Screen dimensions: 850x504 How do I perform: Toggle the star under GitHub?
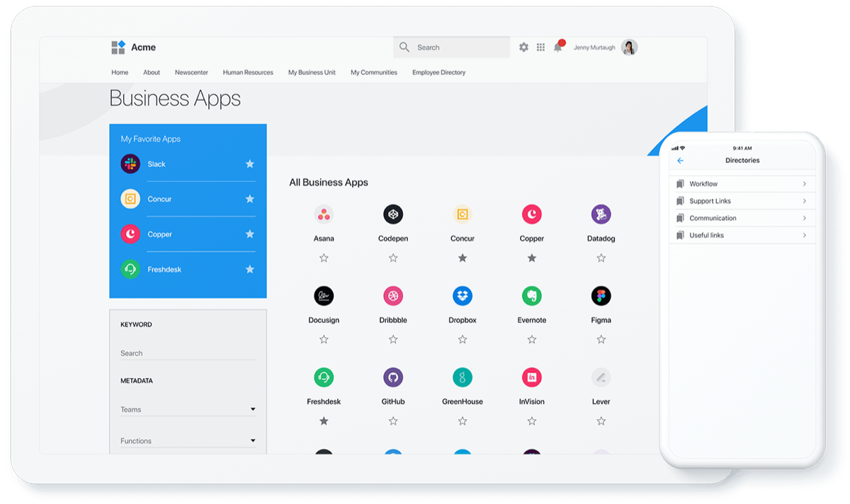393,420
